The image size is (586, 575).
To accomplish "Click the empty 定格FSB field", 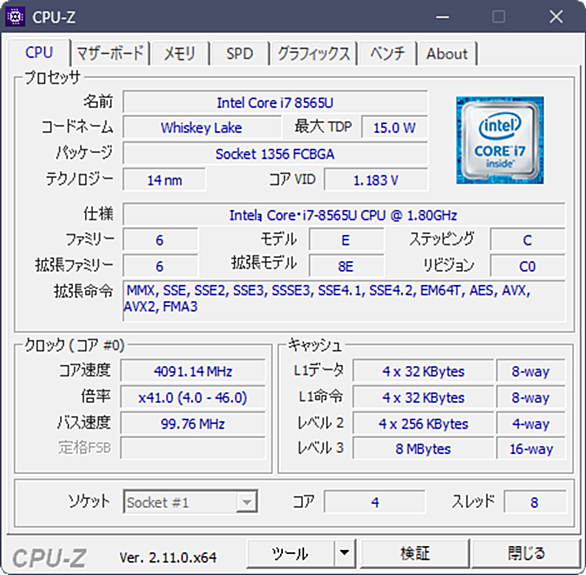I will [x=193, y=448].
